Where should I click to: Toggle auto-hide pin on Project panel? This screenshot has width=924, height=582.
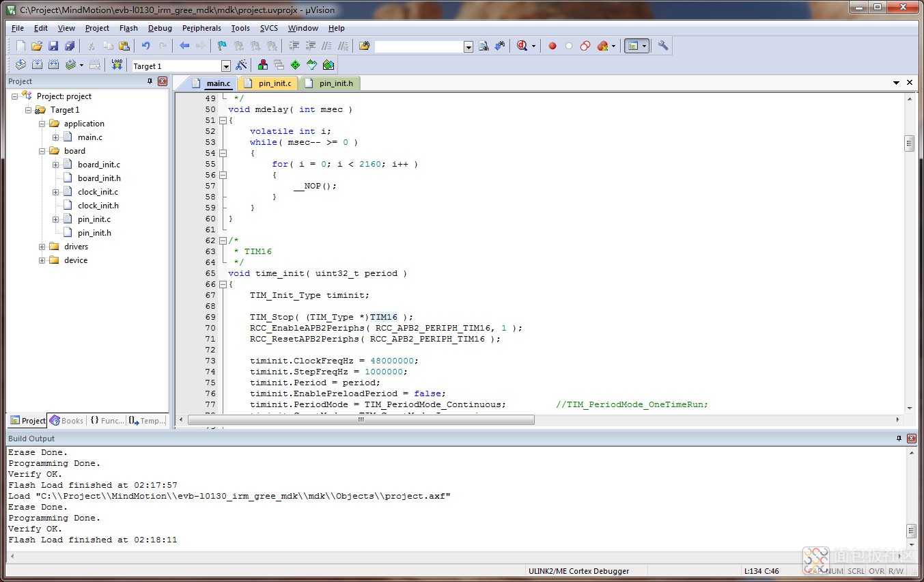(x=150, y=81)
